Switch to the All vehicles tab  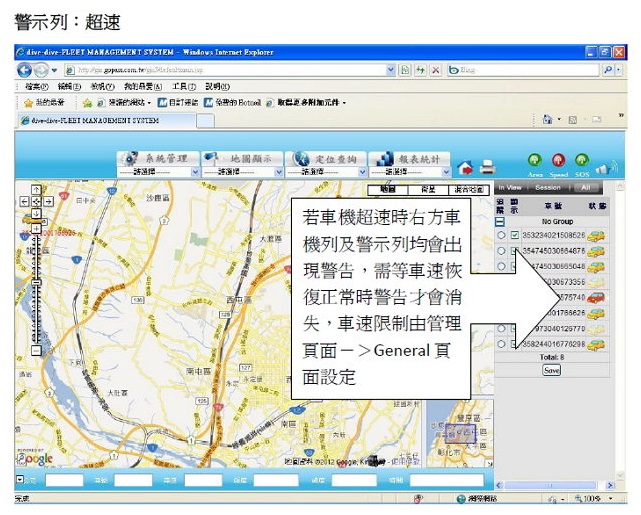click(586, 188)
